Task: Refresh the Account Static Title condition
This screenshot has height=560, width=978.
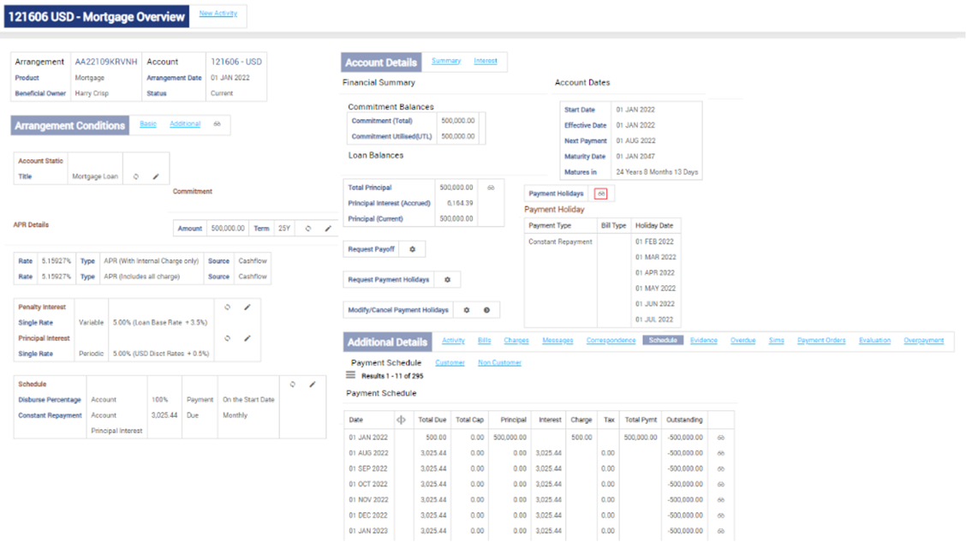Action: point(136,176)
